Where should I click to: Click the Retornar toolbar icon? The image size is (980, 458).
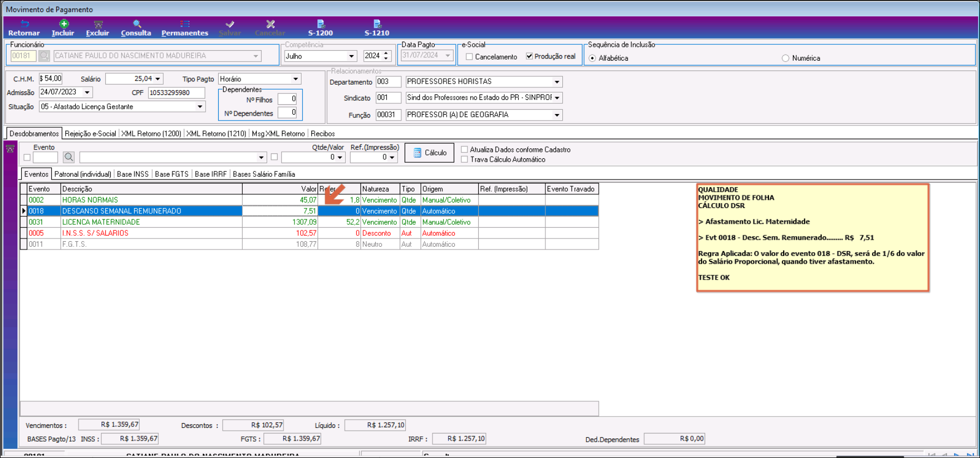click(25, 24)
